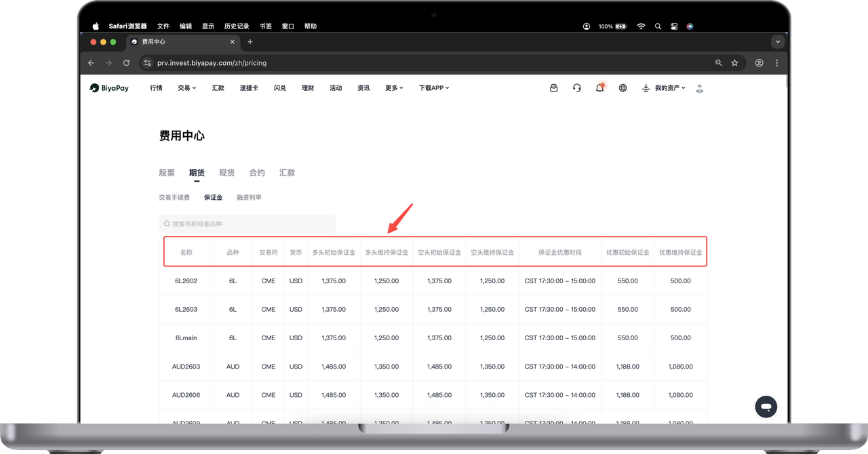
Task: Bookmark page with the star icon
Action: 734,63
